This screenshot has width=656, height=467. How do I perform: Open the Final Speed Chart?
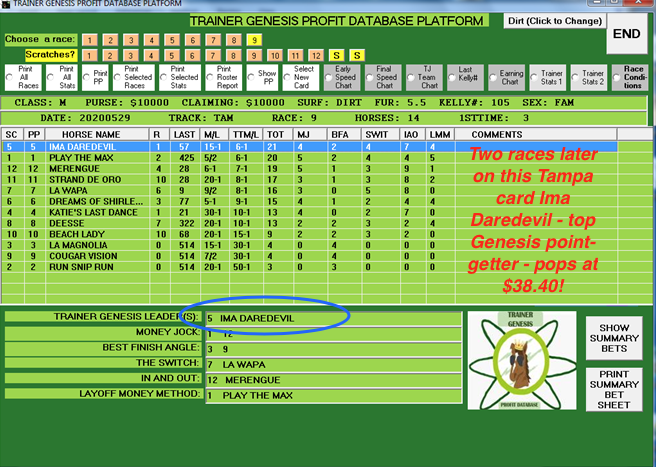(383, 77)
